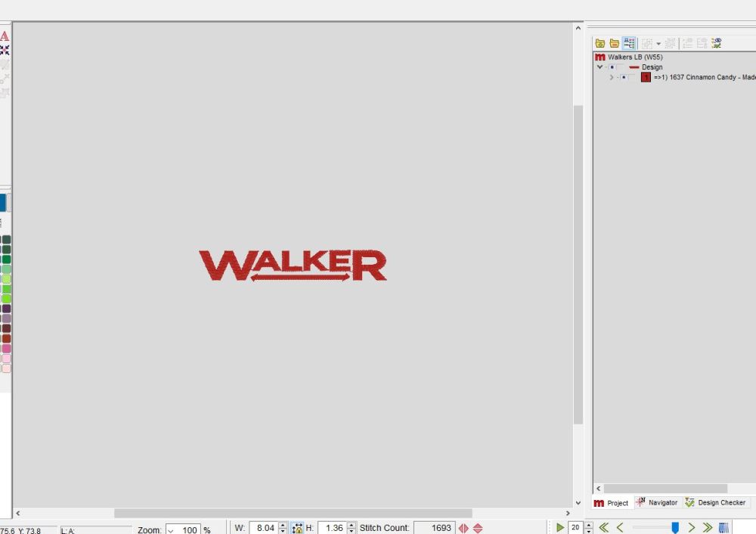Pick the dark brown thread swatch
756x534 pixels.
point(6,328)
